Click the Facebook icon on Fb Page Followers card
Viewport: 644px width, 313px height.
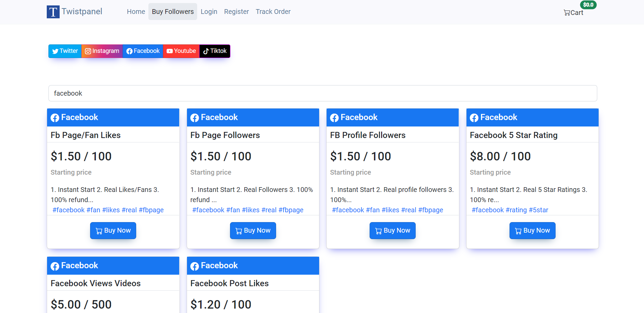click(195, 118)
